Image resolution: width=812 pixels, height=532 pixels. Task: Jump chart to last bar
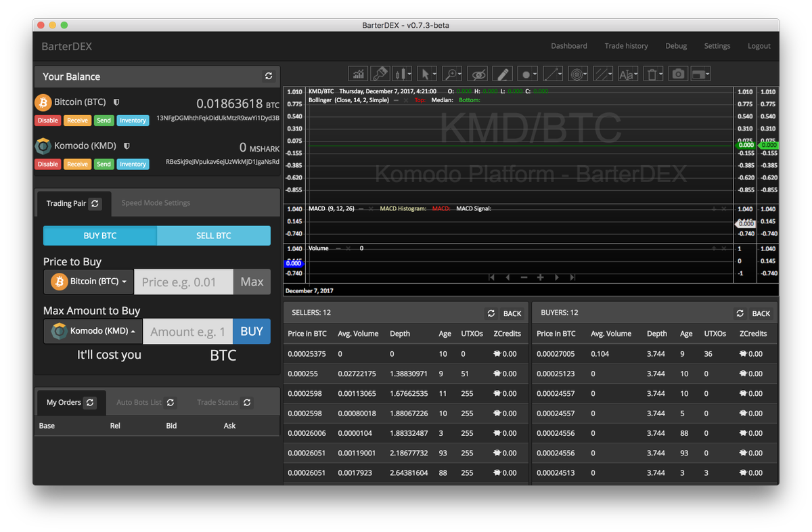pyautogui.click(x=573, y=278)
